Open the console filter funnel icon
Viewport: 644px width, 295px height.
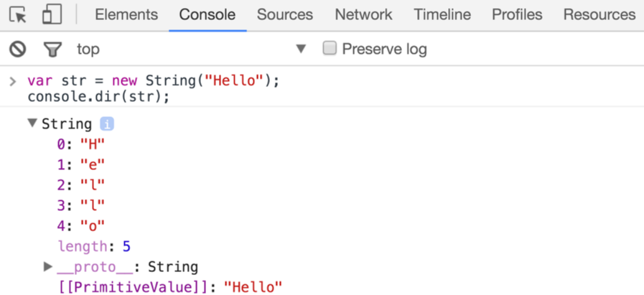(52, 50)
